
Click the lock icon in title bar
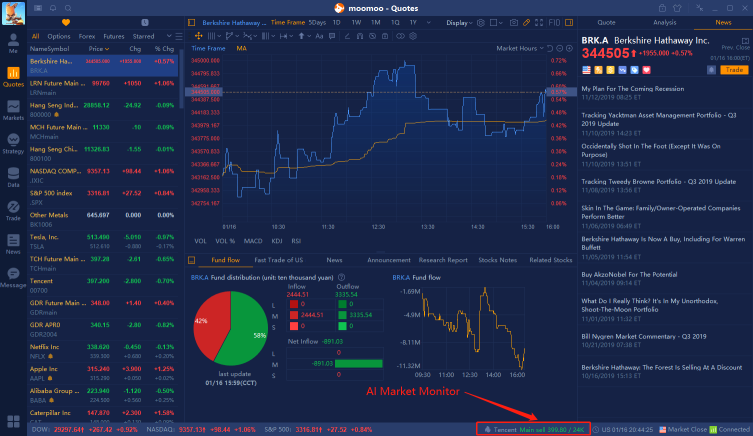pos(662,8)
